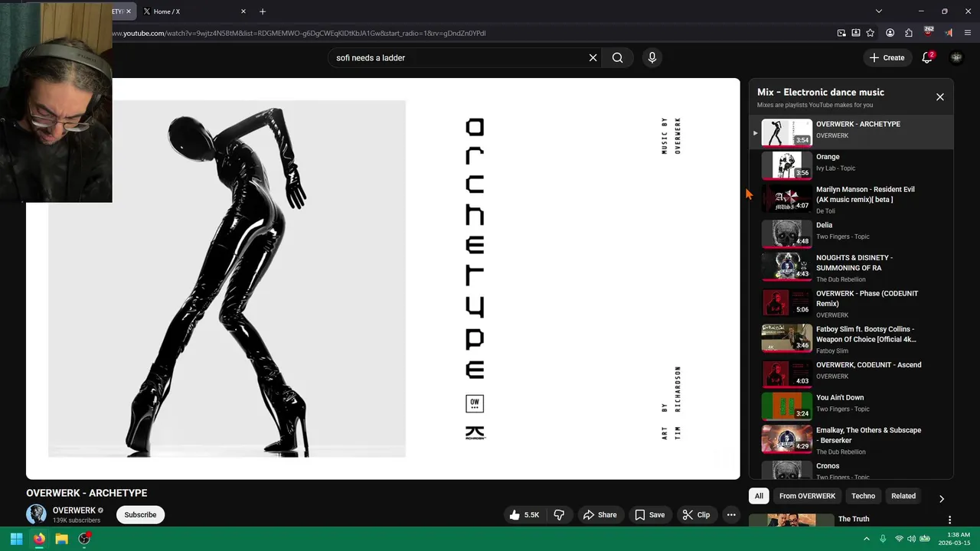Open File Explorer from taskbar

tap(61, 539)
